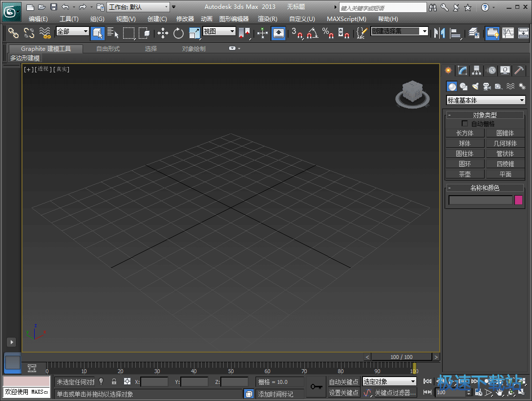Click the 长方体 box button

tap(465, 133)
